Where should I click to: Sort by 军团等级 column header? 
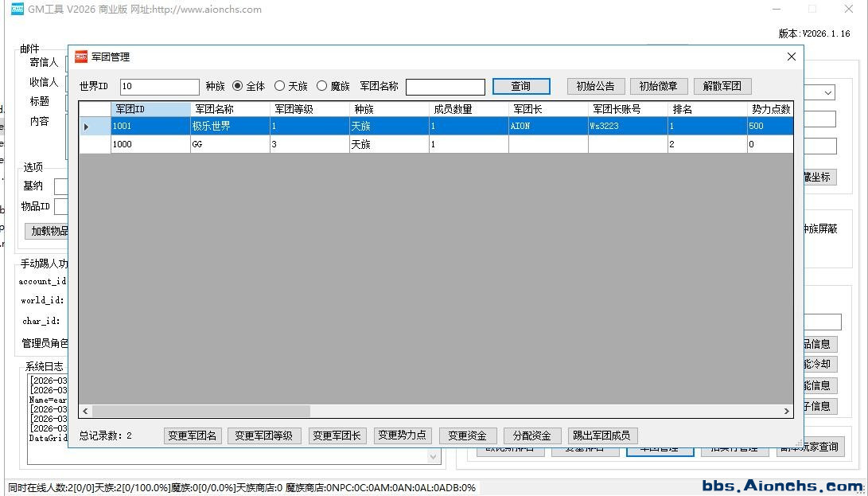pos(309,109)
